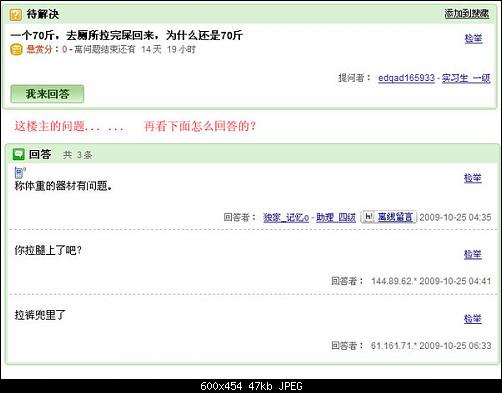Viewport: 502px width, 393px height.
Task: Click the 提问者 label
Action: pyautogui.click(x=355, y=78)
